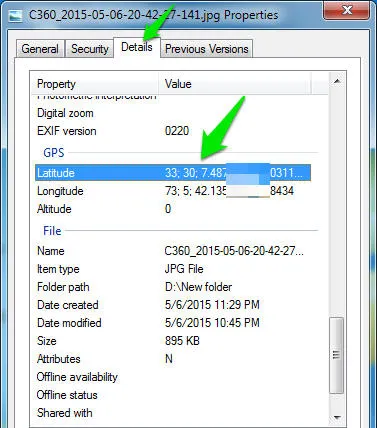
Task: Select the Latitude row
Action: tap(173, 173)
